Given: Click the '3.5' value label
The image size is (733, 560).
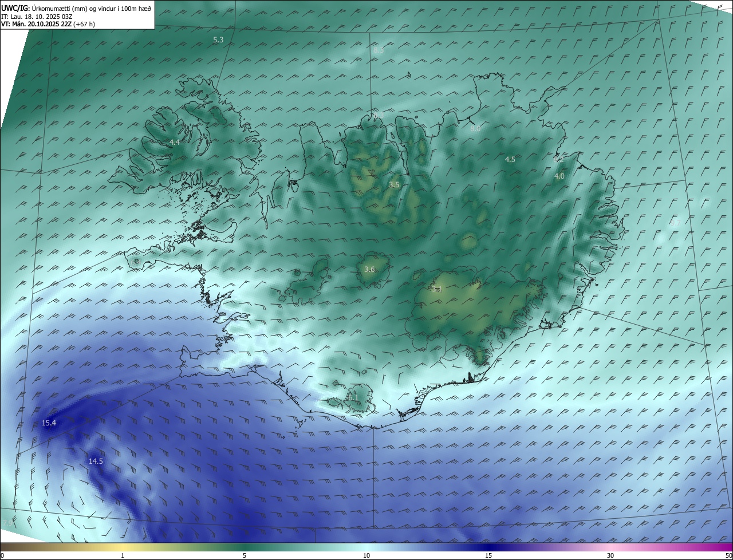Looking at the screenshot, I should pos(394,185).
